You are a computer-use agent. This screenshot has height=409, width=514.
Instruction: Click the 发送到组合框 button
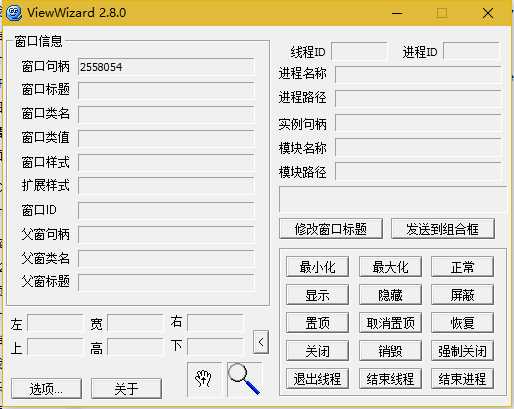tap(443, 229)
